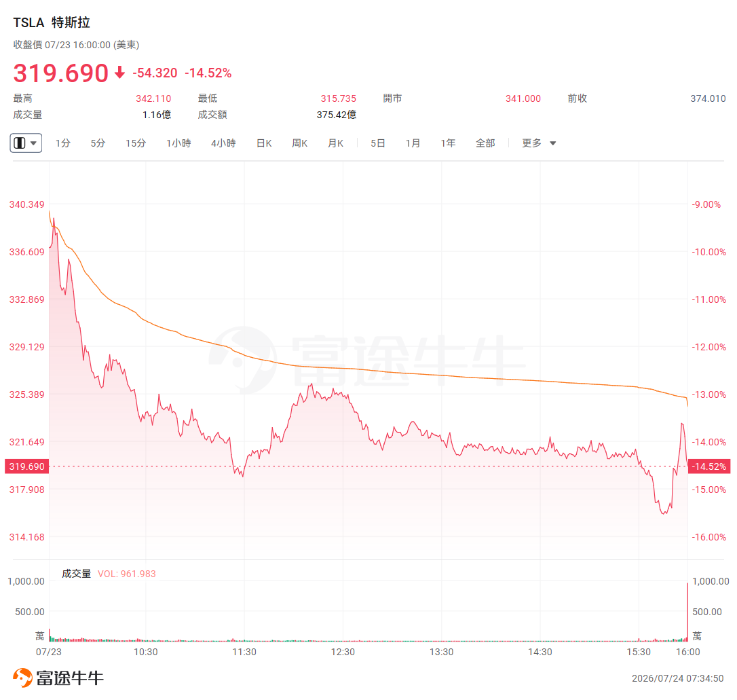
Task: Click the red down-arrow price icon
Action: point(120,73)
